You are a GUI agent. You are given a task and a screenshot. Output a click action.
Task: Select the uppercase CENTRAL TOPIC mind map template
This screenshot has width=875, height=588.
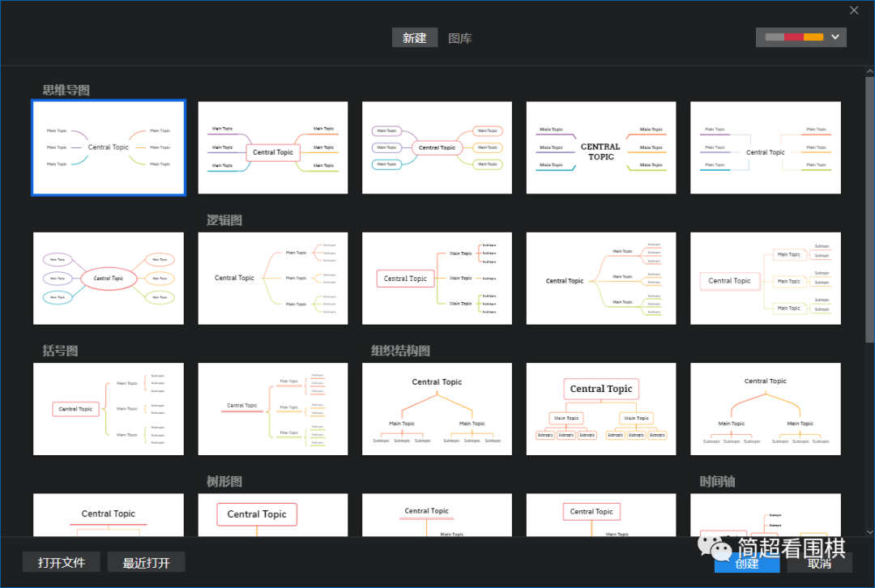click(x=601, y=148)
